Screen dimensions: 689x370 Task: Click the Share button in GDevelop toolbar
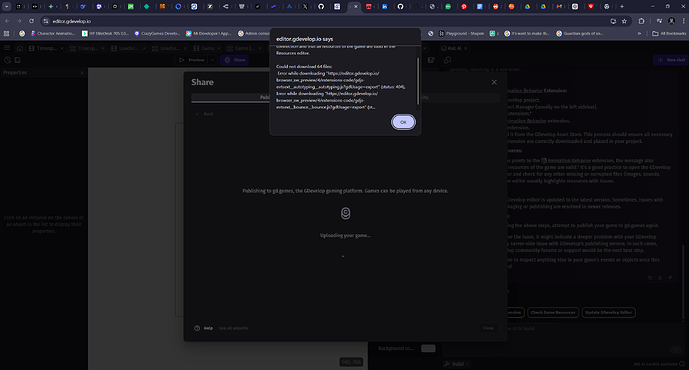click(x=235, y=60)
